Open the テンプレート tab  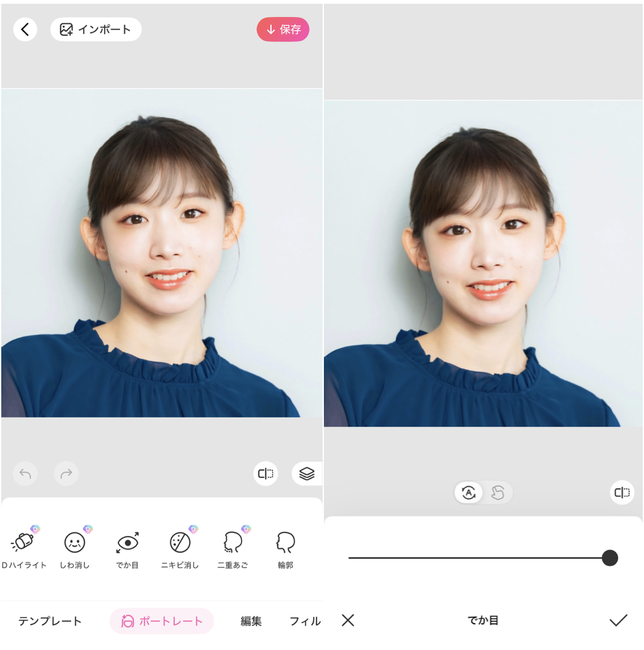point(49,621)
